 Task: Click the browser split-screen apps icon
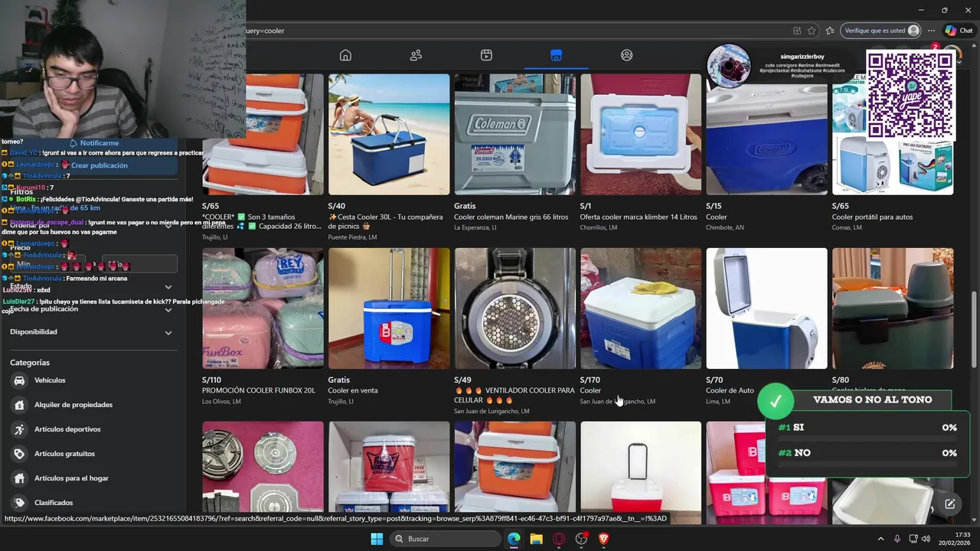pos(797,31)
